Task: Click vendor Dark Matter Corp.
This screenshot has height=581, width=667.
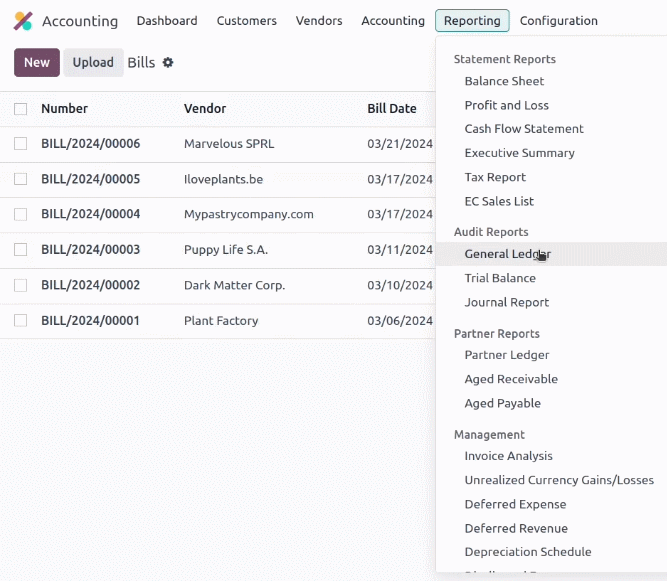Action: click(x=234, y=285)
